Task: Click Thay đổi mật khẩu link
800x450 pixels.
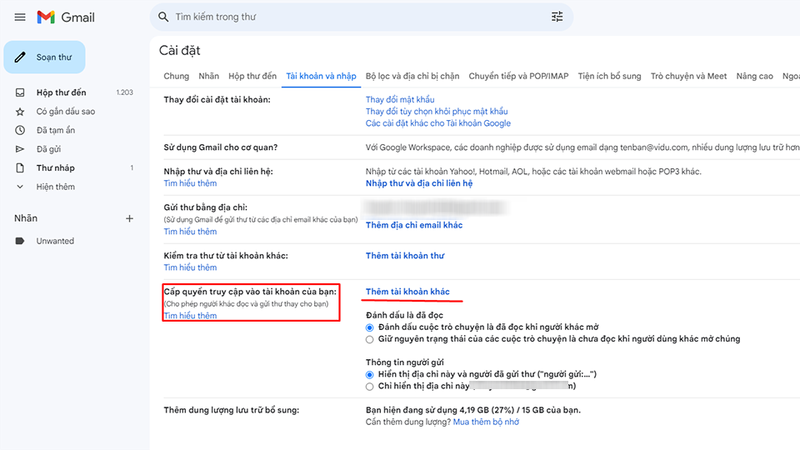Action: click(400, 99)
